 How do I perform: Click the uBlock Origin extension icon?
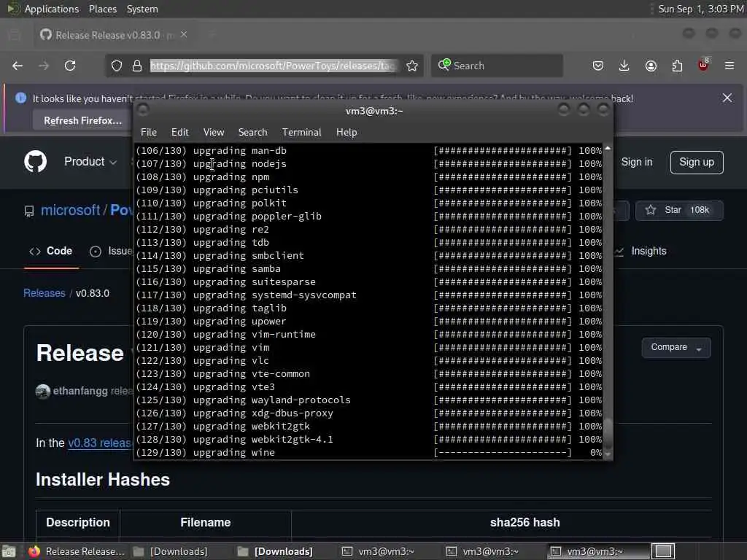(703, 65)
